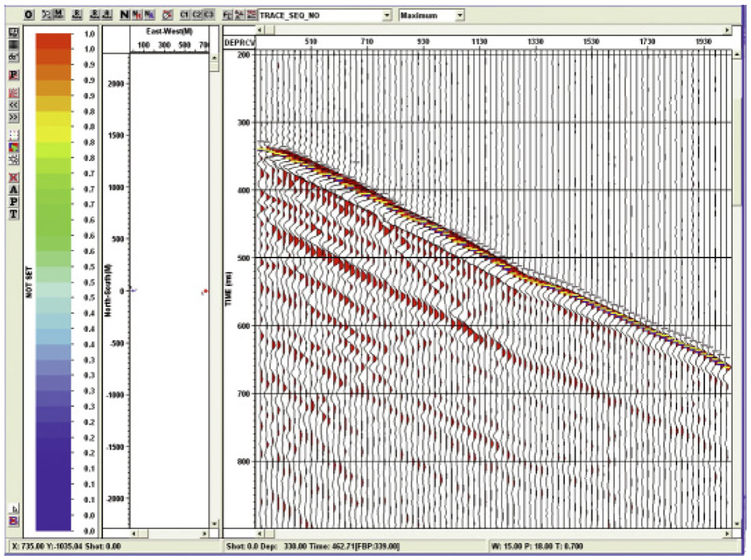This screenshot has height=560, width=751.
Task: Select the T tool in left sidebar
Action: (13, 214)
